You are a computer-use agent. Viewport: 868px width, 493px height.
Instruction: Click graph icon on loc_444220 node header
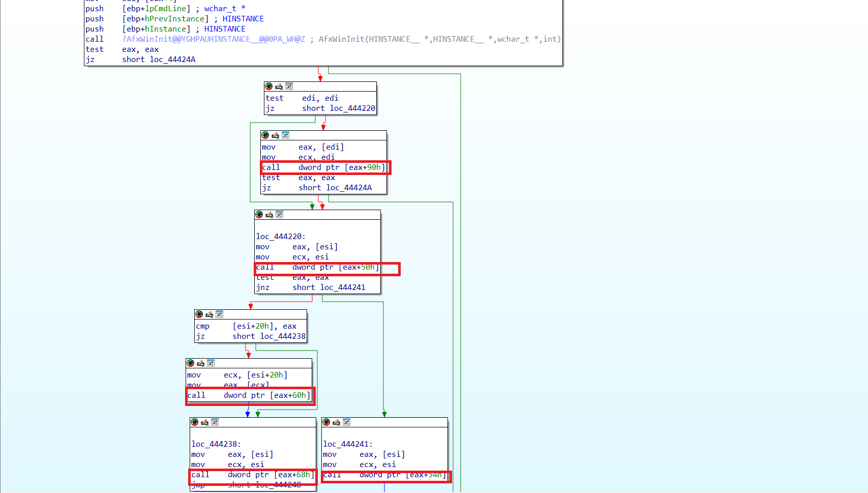click(x=279, y=215)
